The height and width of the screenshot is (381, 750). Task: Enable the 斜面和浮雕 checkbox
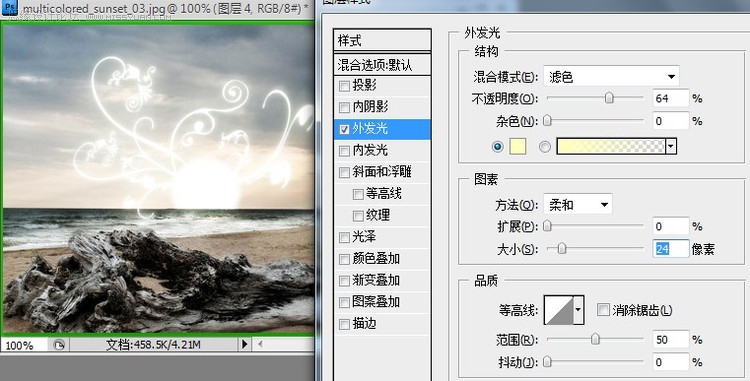pos(344,173)
